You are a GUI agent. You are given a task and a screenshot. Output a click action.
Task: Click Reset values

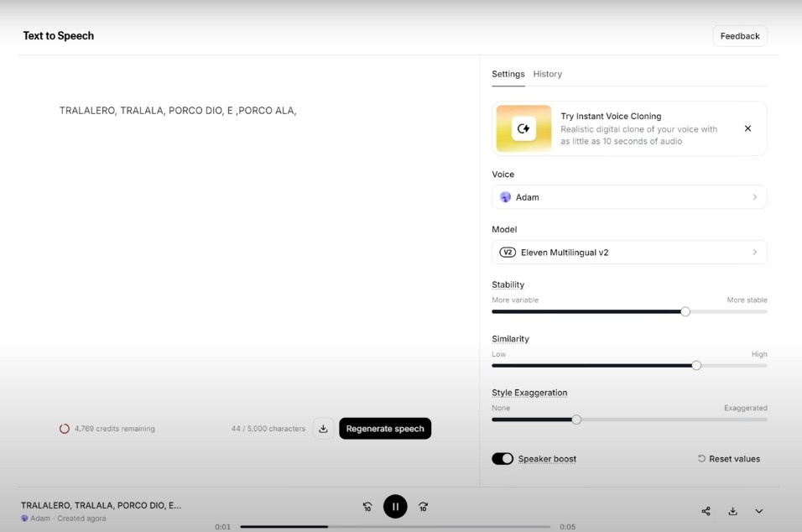click(x=729, y=459)
